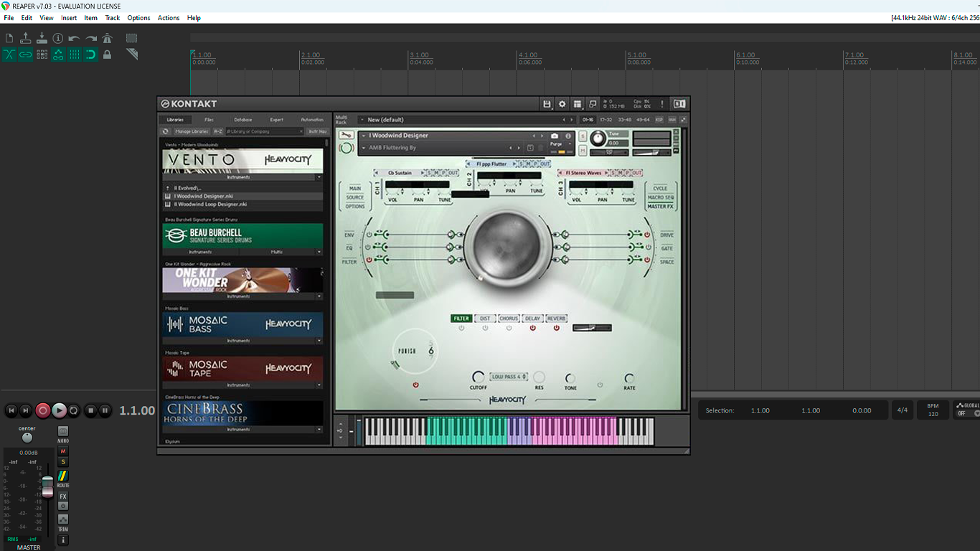Screen dimensions: 980x551
Task: Click the CUTOFF knob
Action: (478, 377)
